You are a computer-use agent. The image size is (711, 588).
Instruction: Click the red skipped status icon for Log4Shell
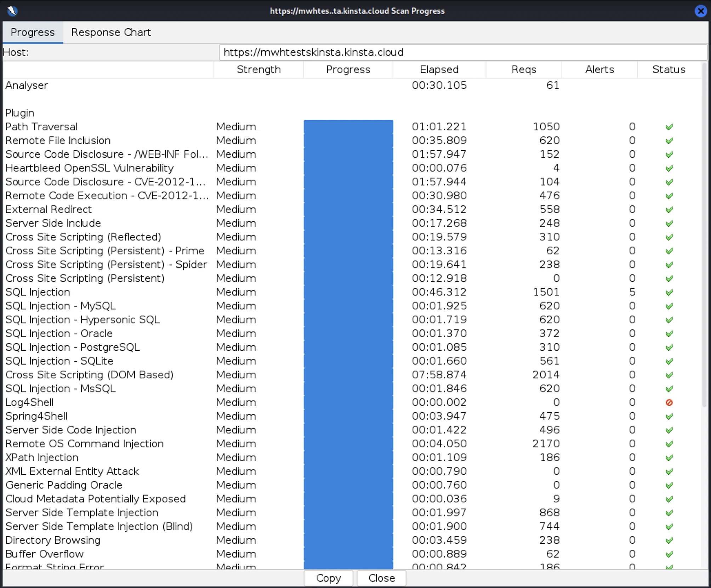point(669,402)
